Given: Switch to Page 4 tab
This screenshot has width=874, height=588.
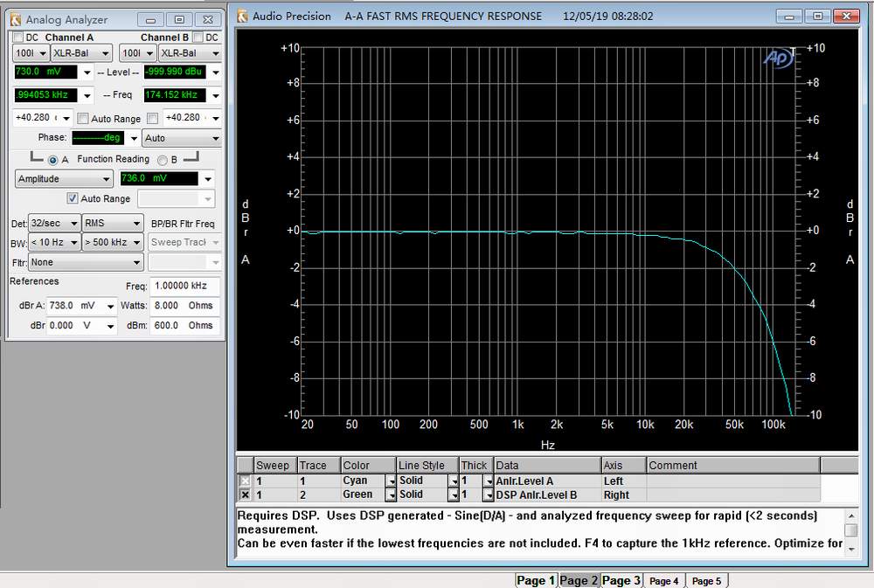Looking at the screenshot, I should click(664, 581).
